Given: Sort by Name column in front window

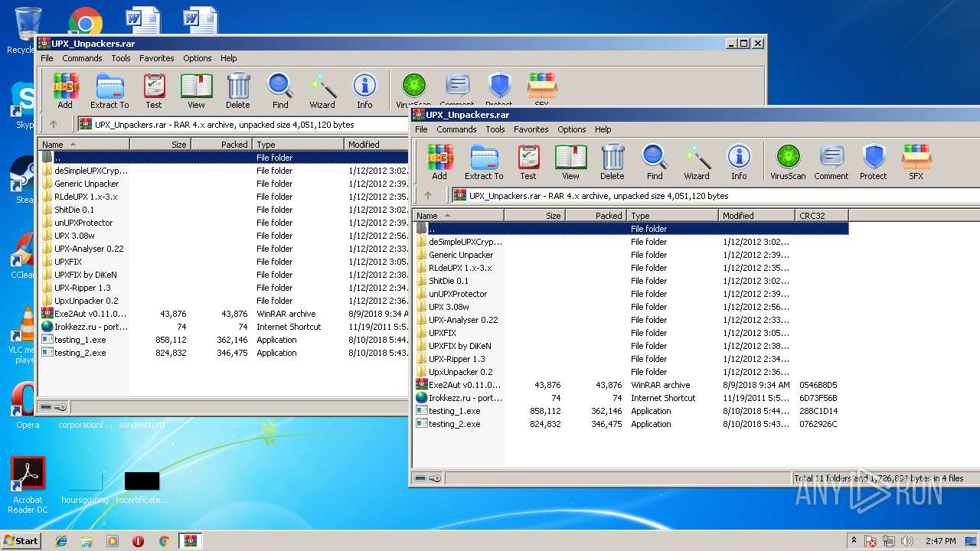Looking at the screenshot, I should (x=458, y=216).
